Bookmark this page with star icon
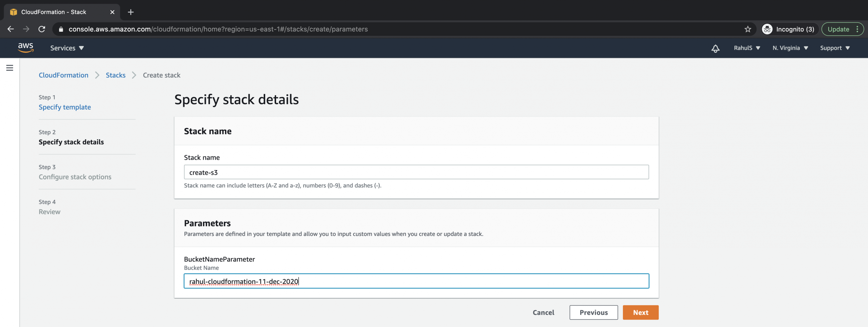This screenshot has width=868, height=327. tap(748, 29)
